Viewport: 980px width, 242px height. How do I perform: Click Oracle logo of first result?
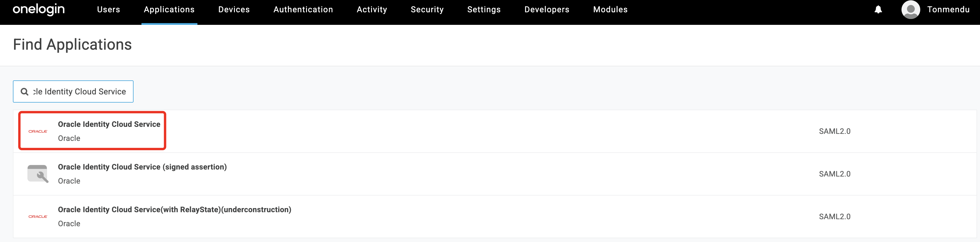pos(38,132)
